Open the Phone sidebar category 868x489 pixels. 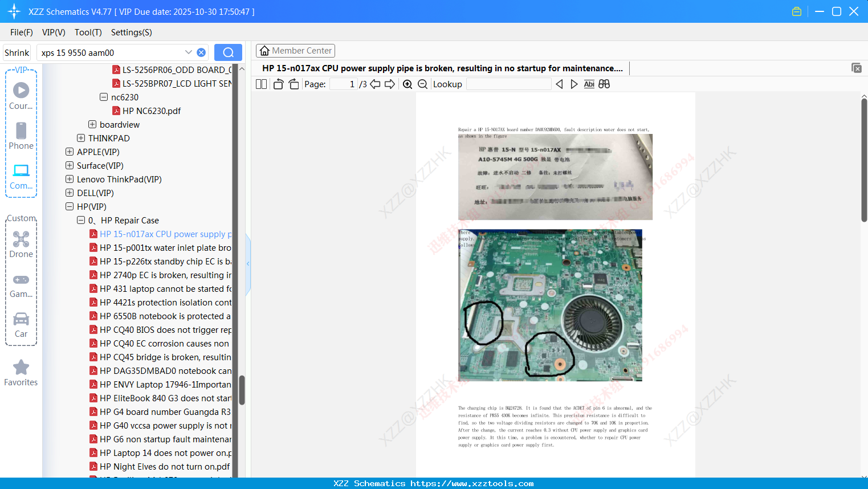(x=21, y=136)
